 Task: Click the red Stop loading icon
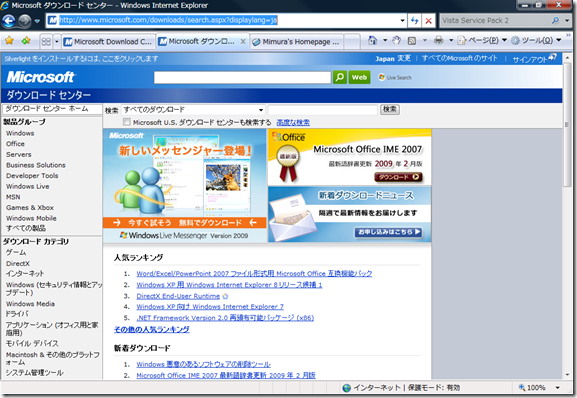[428, 21]
